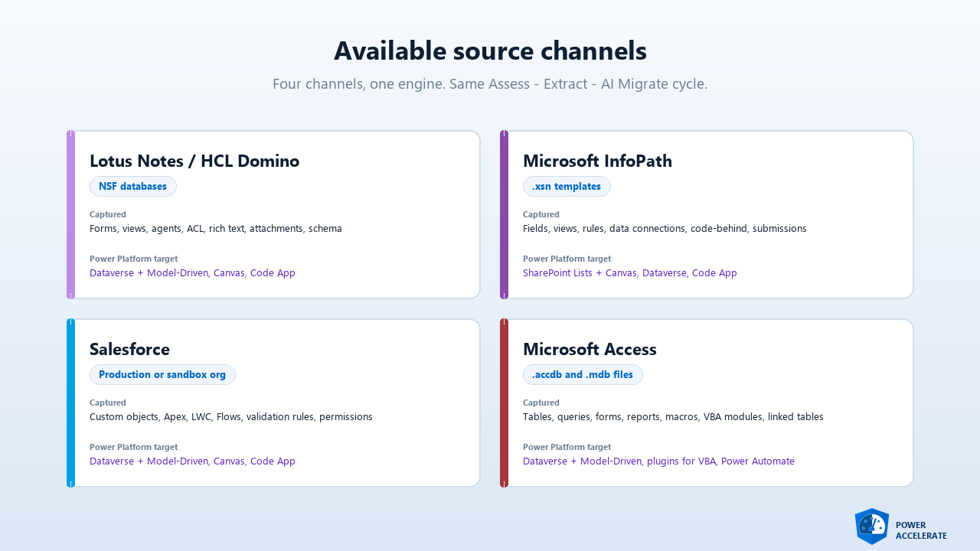Select the Salesforce card title
This screenshot has width=980, height=551.
pos(129,349)
